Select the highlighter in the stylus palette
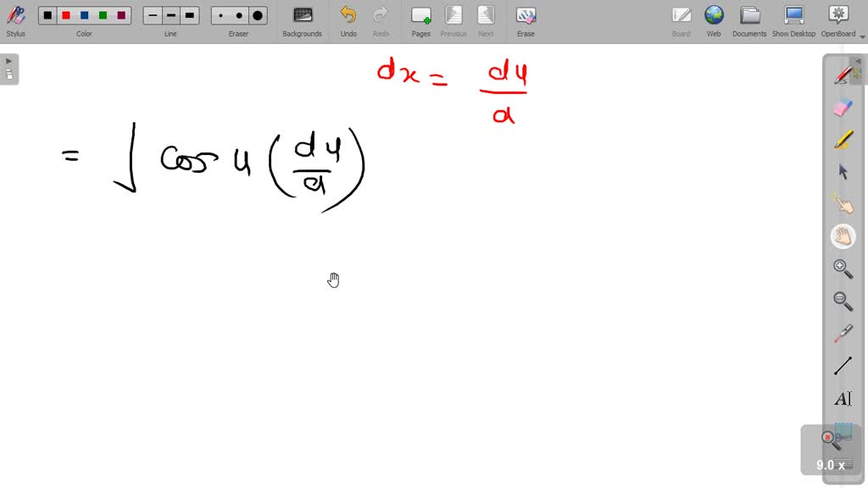 coord(843,141)
